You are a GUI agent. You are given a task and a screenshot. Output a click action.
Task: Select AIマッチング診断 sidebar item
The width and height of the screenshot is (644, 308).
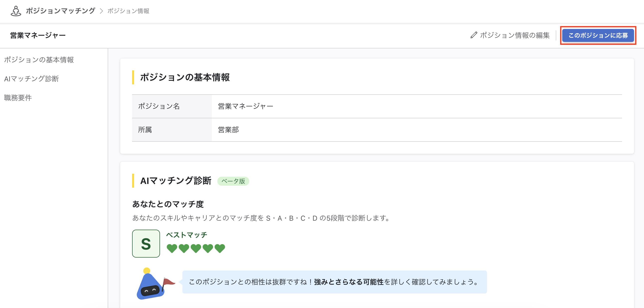31,79
